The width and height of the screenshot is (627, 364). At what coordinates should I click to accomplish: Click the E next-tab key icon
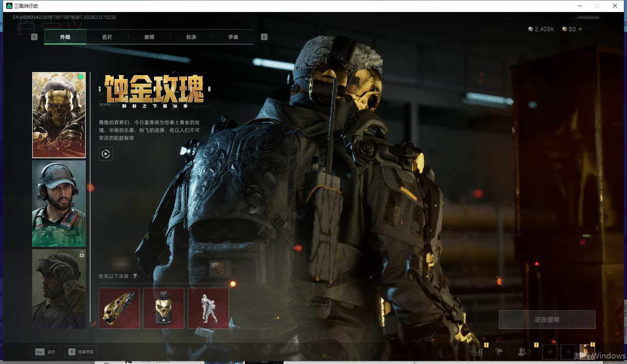264,37
